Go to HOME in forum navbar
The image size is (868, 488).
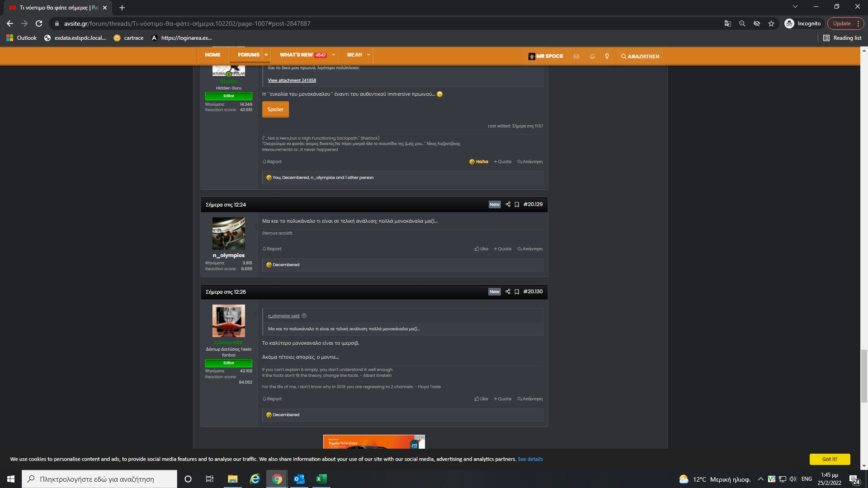[212, 55]
